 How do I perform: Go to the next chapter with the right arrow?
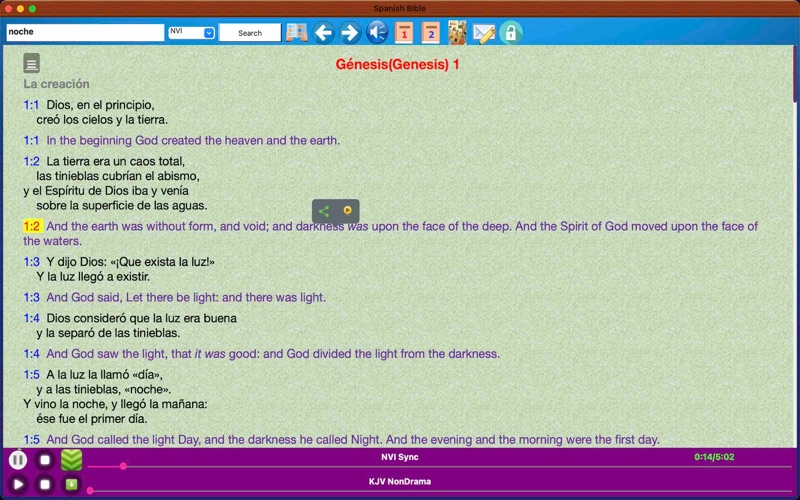(350, 33)
